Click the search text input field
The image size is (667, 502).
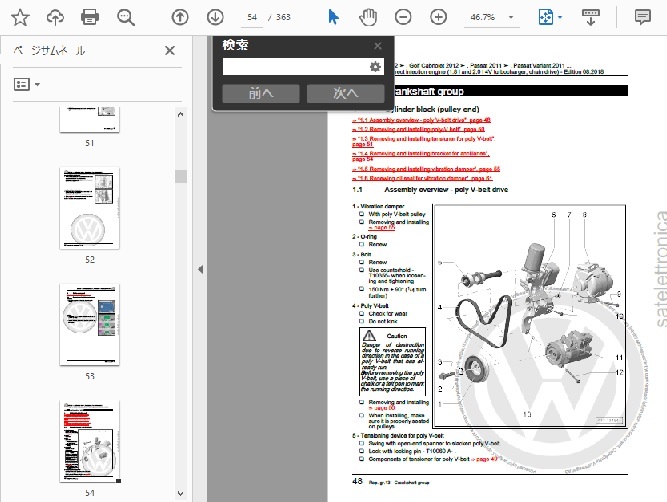tap(295, 67)
